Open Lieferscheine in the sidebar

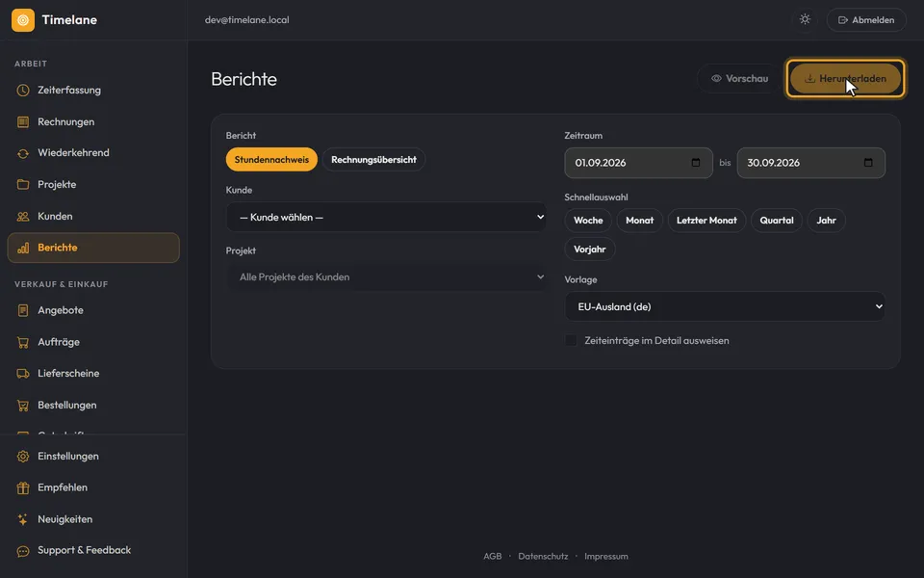[x=93, y=374]
